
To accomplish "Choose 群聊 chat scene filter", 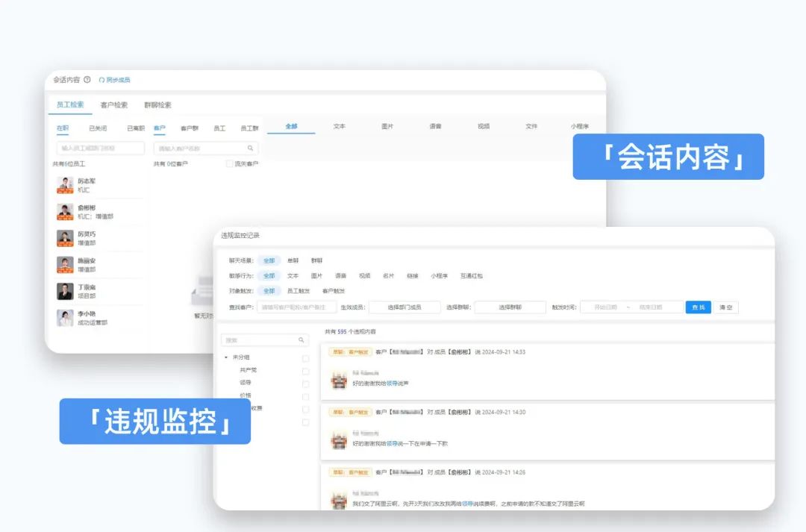I will pos(316,260).
